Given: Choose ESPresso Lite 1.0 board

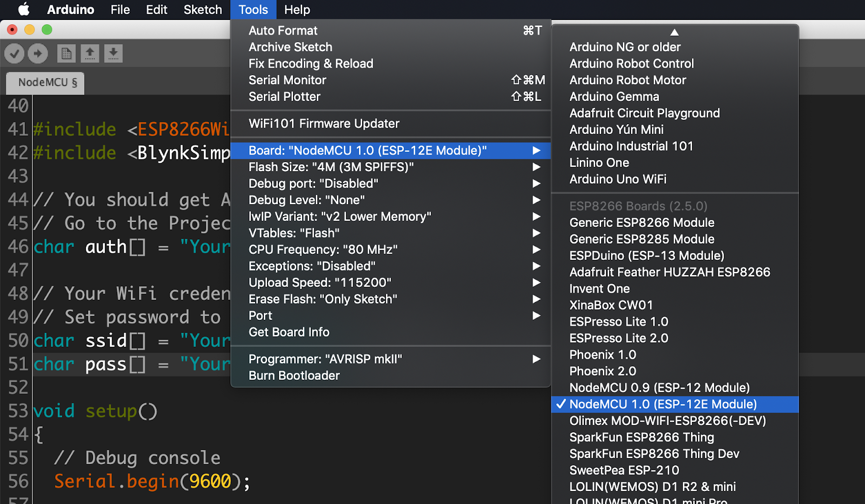Looking at the screenshot, I should [x=675, y=322].
